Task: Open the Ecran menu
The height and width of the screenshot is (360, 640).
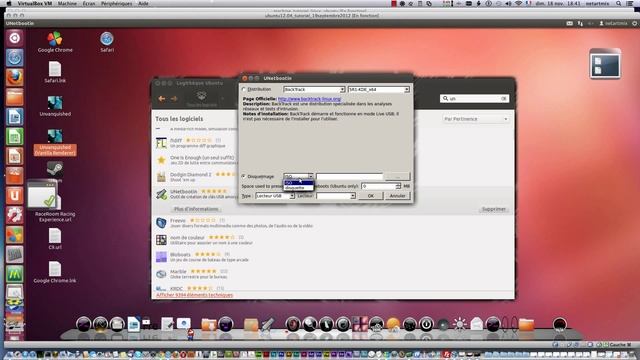Action: [89, 3]
